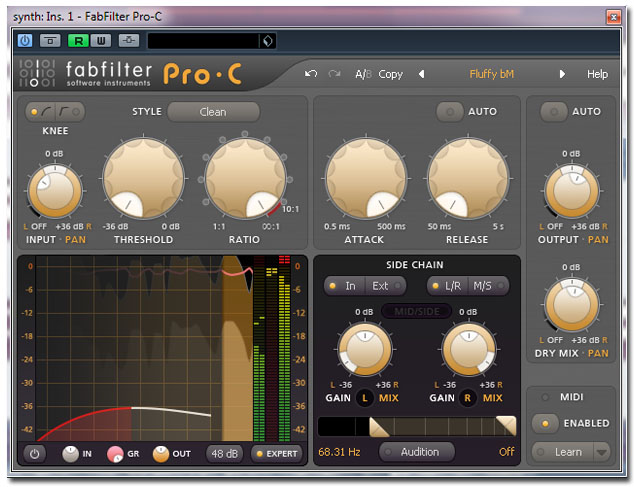Viewport: 634px width, 487px height.
Task: Click the low-cut filter handle
Action: [x=379, y=427]
